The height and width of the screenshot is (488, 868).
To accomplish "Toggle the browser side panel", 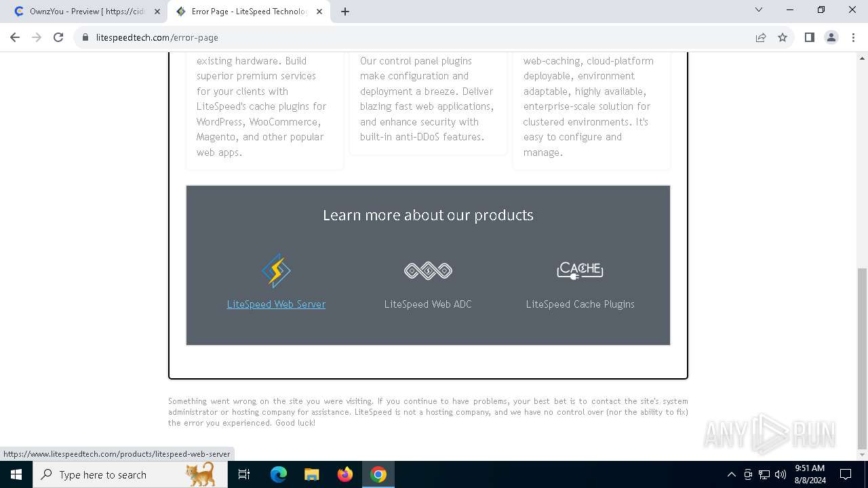I will [809, 37].
